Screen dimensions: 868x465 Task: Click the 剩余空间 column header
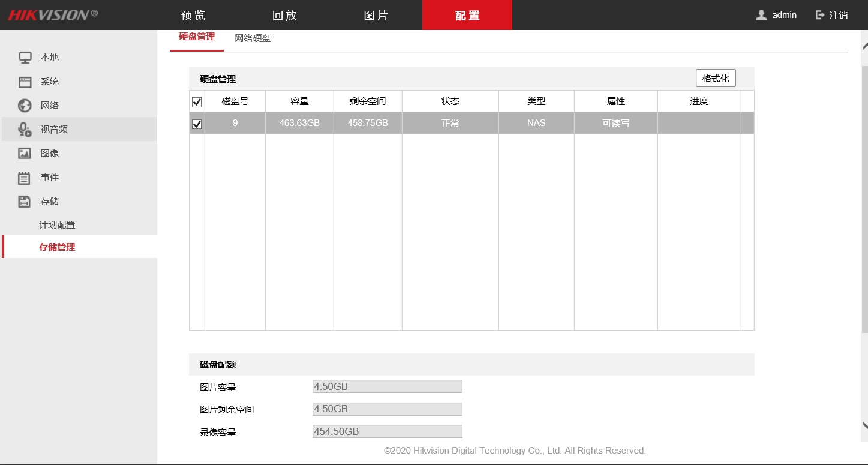tap(368, 101)
